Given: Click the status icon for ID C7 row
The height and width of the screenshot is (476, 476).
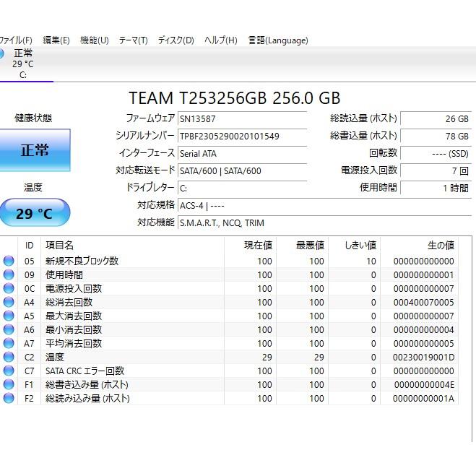Looking at the screenshot, I should (9, 371).
